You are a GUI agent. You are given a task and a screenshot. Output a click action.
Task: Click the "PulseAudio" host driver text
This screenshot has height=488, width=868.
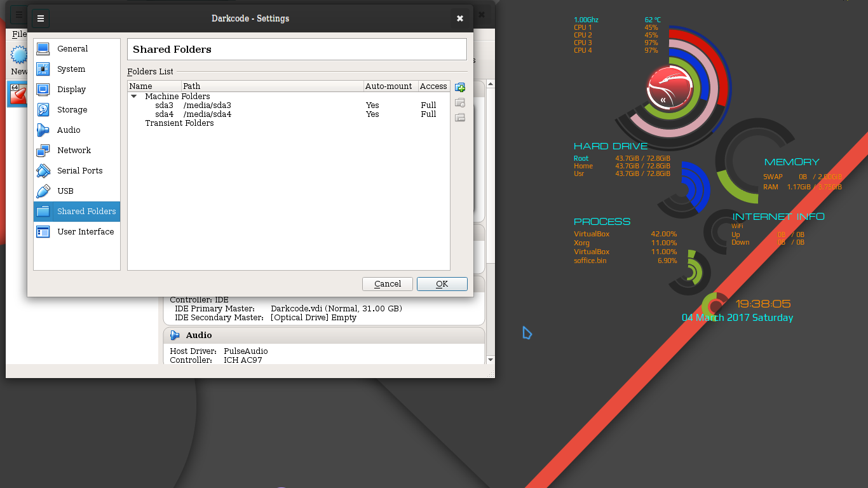point(246,351)
